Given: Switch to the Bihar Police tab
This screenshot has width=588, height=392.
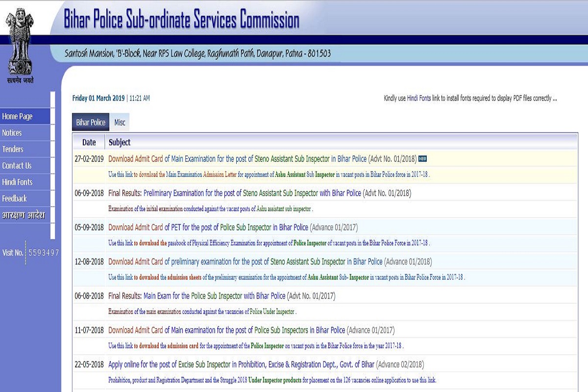Looking at the screenshot, I should (x=91, y=122).
